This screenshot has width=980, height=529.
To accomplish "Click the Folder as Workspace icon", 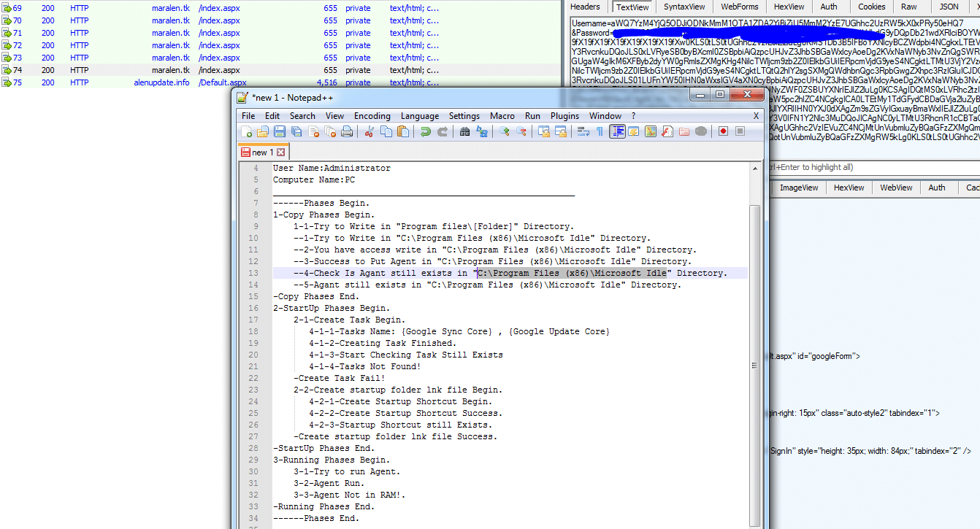I will [684, 131].
